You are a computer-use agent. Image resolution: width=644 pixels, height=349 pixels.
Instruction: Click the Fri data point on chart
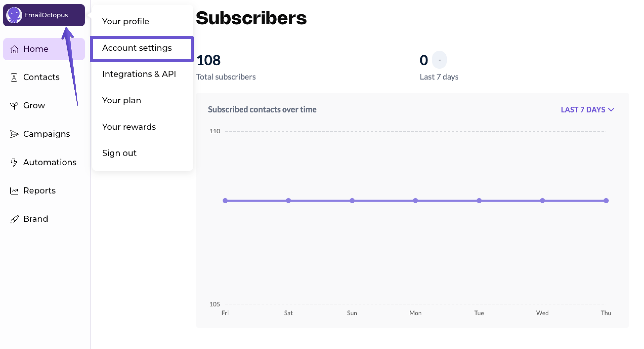225,201
